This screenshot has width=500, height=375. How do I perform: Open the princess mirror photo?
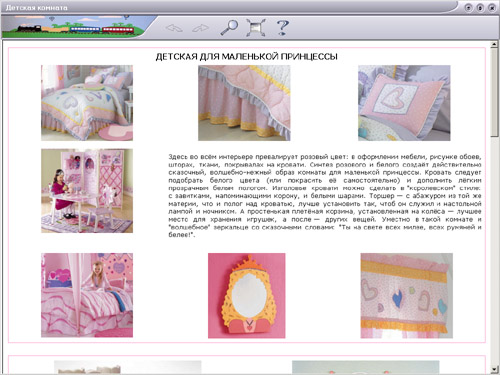click(x=247, y=295)
